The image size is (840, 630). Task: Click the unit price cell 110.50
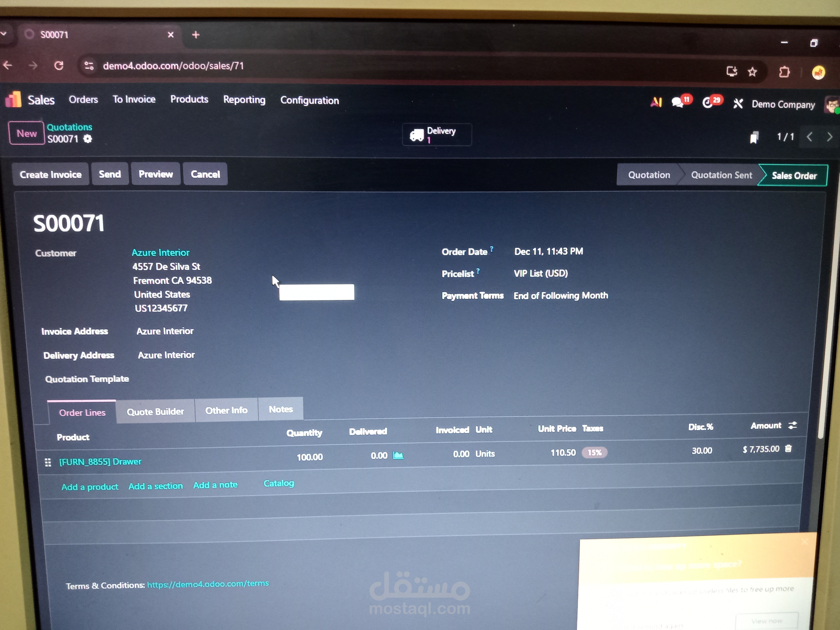(x=563, y=452)
